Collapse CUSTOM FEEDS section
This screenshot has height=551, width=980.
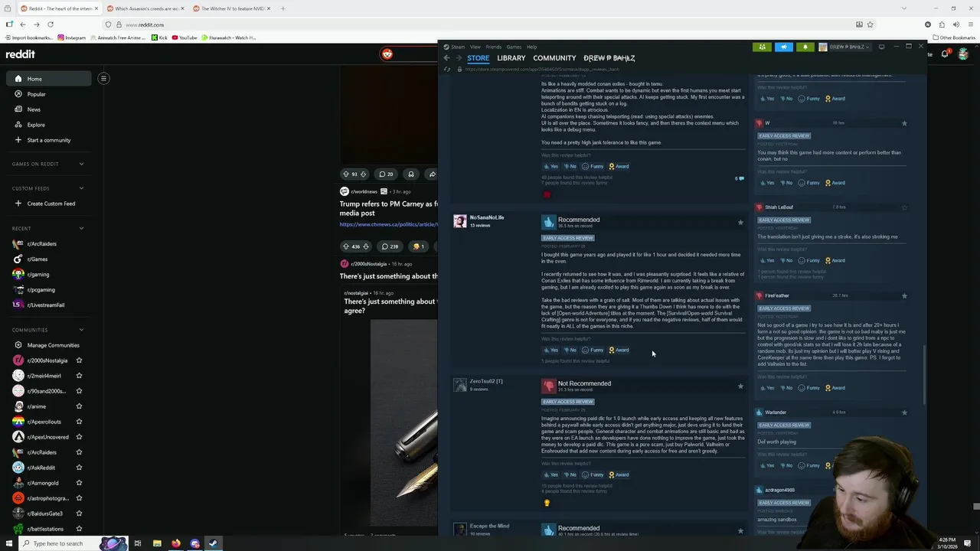pyautogui.click(x=81, y=188)
